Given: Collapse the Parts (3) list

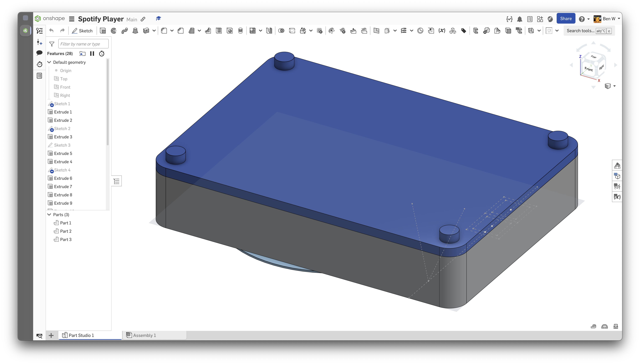Looking at the screenshot, I should point(49,215).
